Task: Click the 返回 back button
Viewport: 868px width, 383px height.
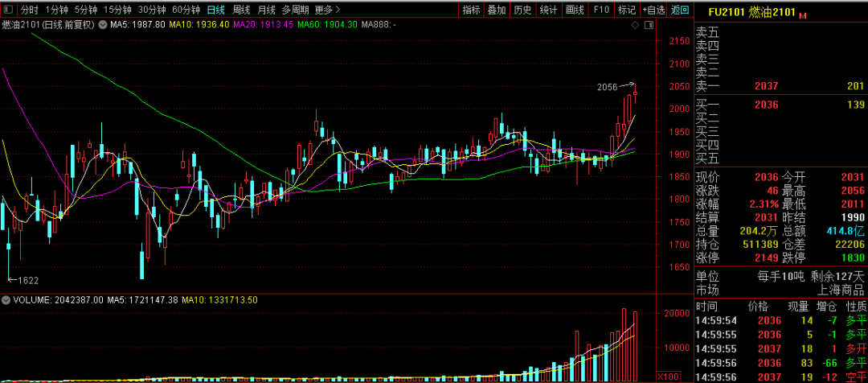Action: click(680, 10)
